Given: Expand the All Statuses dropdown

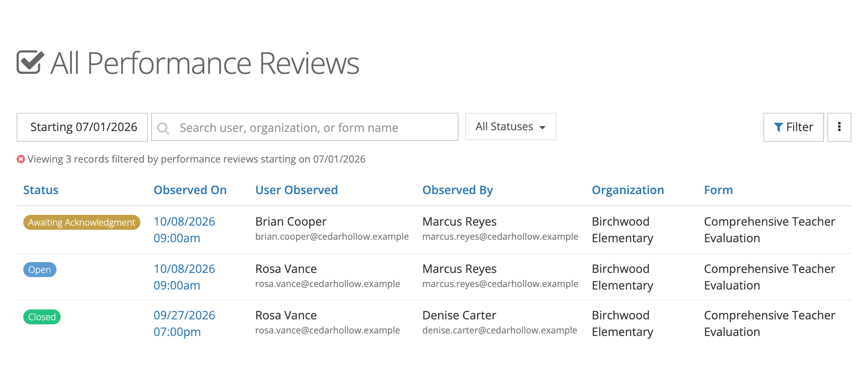Looking at the screenshot, I should tap(510, 127).
